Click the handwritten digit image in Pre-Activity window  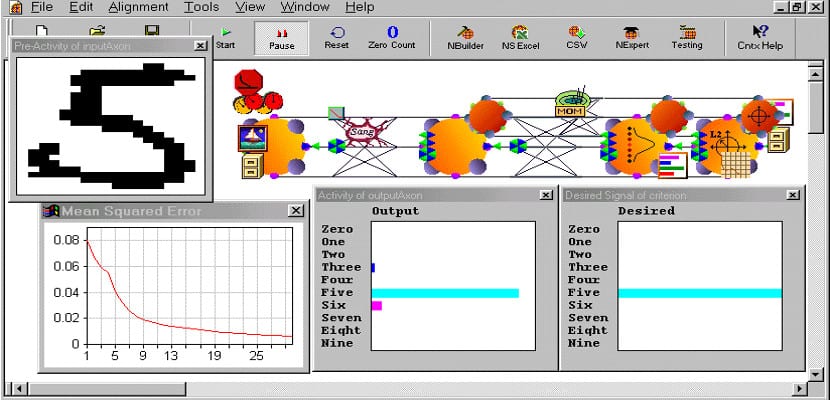click(x=111, y=126)
